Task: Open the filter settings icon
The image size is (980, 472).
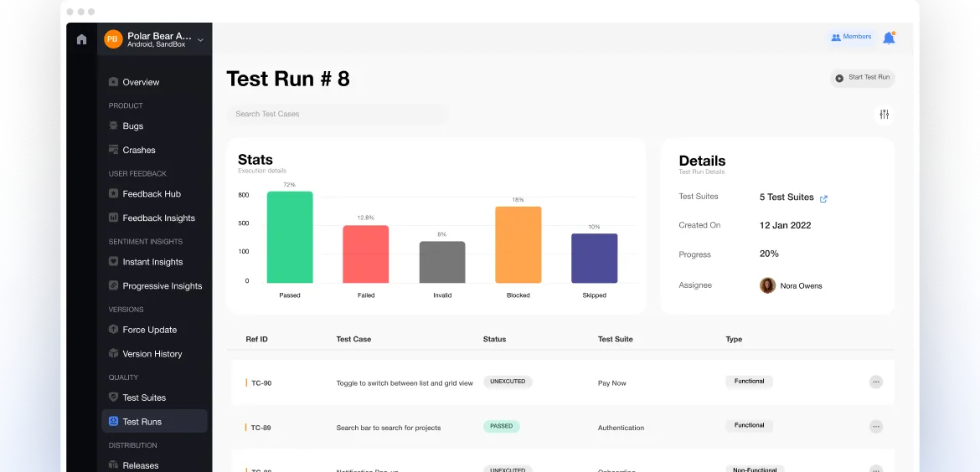Action: click(x=884, y=115)
